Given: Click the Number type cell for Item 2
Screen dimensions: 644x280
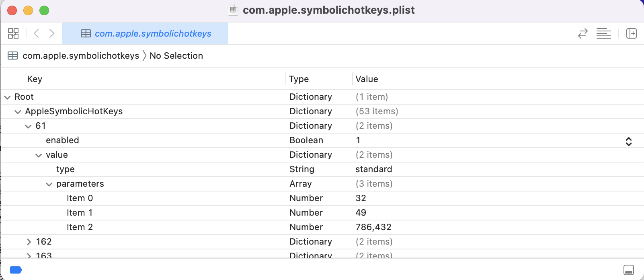Looking at the screenshot, I should pyautogui.click(x=306, y=227).
